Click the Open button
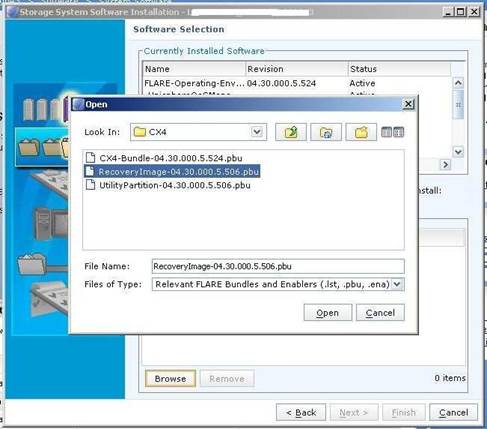 (328, 313)
